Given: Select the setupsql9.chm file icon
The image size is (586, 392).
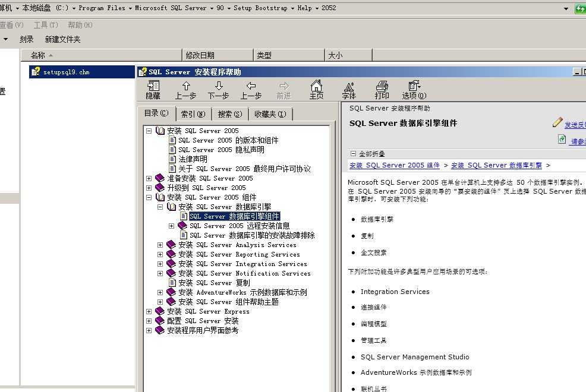Looking at the screenshot, I should click(x=36, y=72).
